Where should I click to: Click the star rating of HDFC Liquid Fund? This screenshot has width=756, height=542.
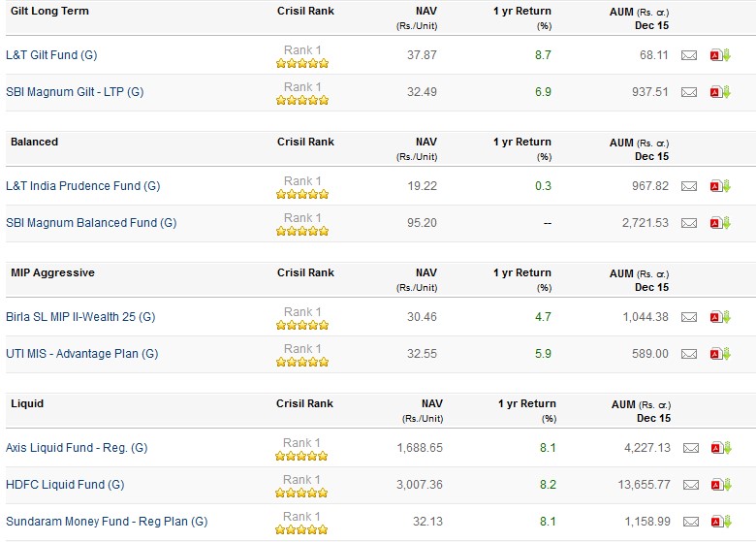(301, 493)
